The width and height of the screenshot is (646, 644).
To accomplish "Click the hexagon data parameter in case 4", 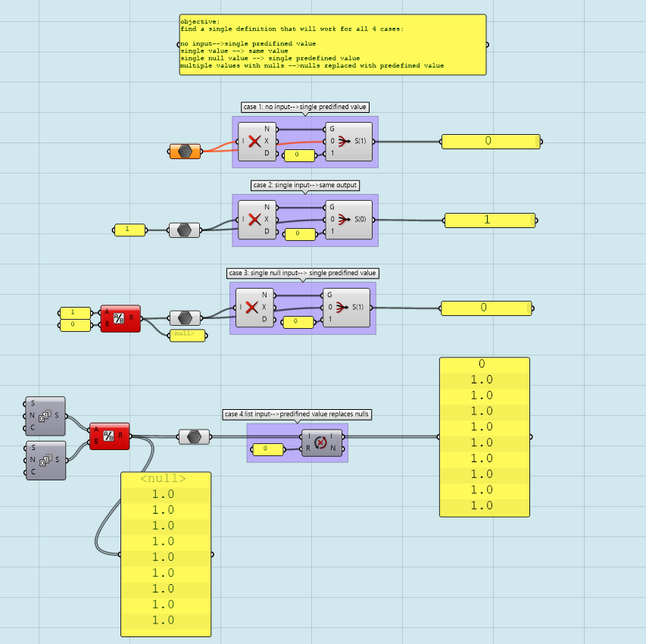I will point(194,436).
